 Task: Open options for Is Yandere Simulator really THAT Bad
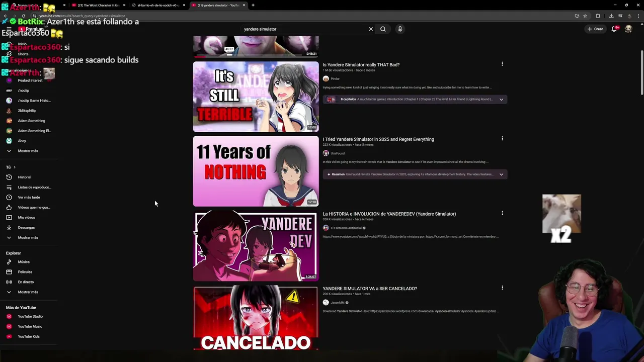point(502,64)
